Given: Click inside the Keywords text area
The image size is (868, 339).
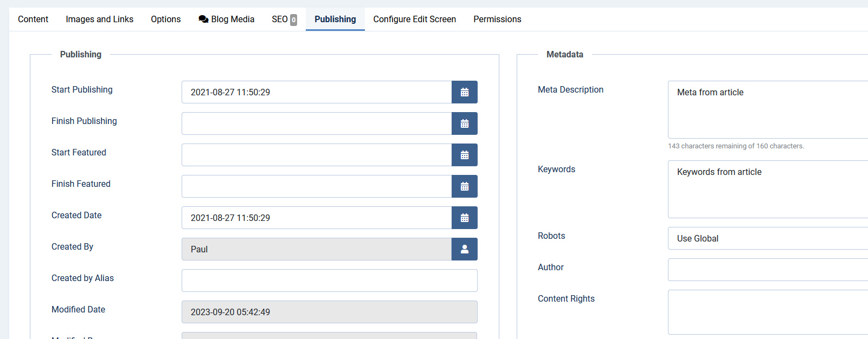Looking at the screenshot, I should [767, 190].
